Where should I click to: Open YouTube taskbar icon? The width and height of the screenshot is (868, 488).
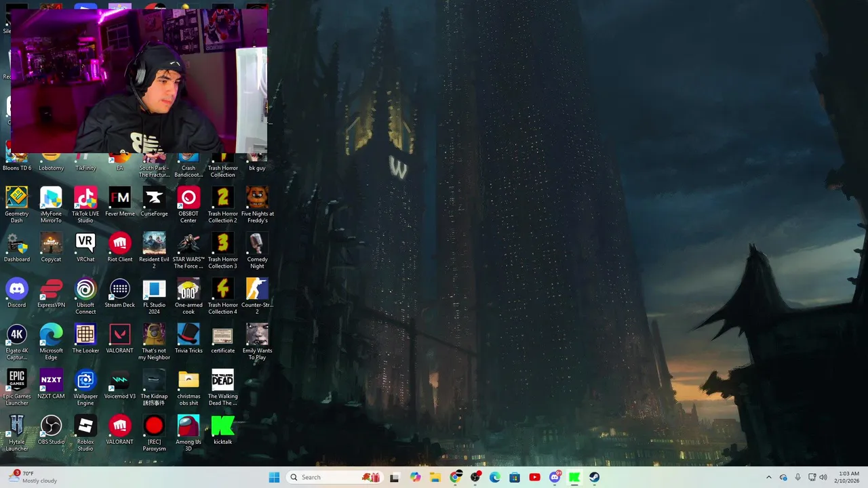(x=534, y=477)
